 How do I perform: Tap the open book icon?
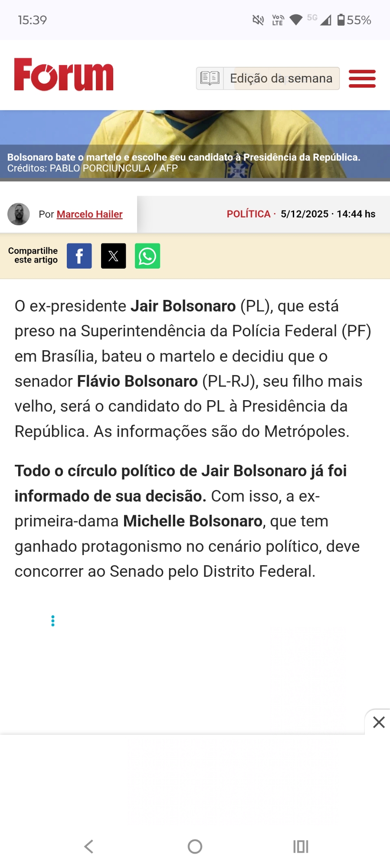click(x=210, y=78)
